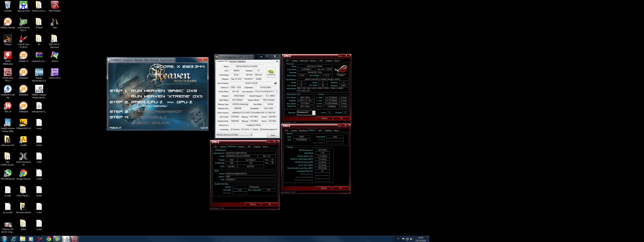Screen dimensions: 644x242
Task: Click OK in CPU-Z mainboard window
Action: (269, 204)
